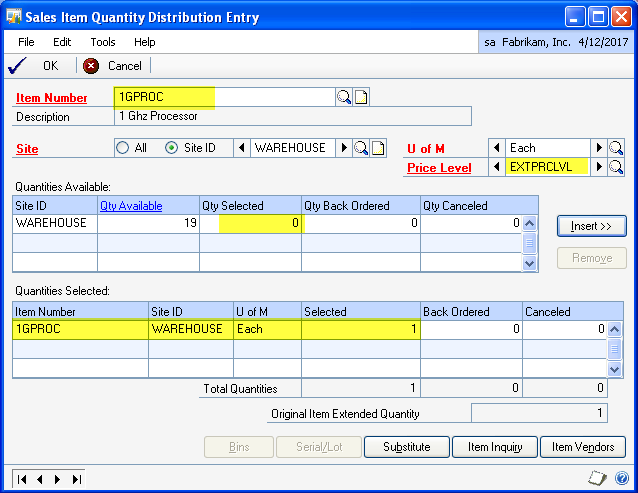Select the All radio button
638x493 pixels.
[122, 148]
